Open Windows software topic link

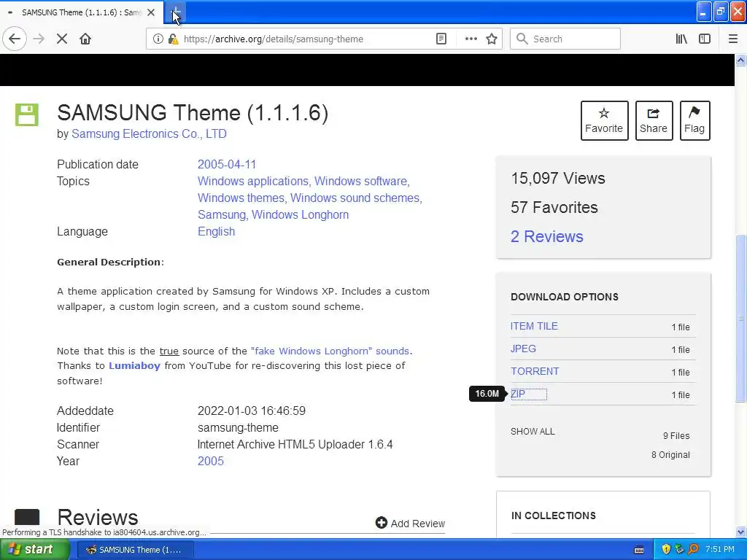pos(360,182)
